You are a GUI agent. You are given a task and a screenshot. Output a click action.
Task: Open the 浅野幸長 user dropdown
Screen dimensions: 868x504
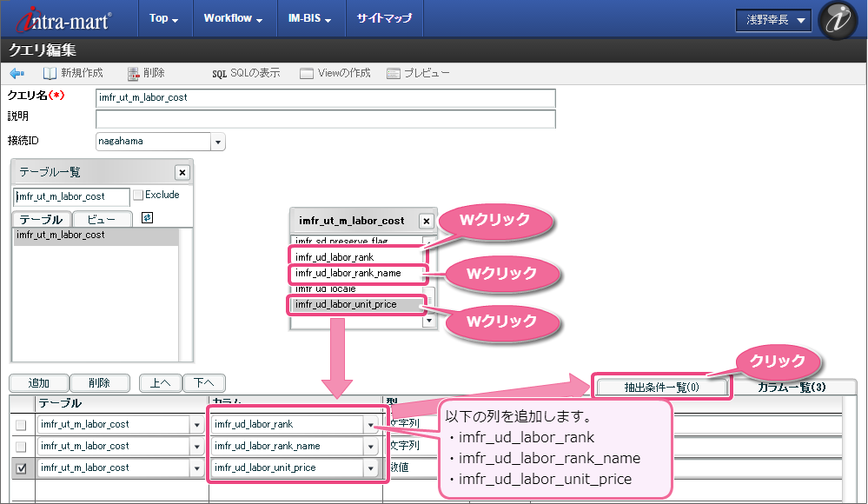coord(773,21)
